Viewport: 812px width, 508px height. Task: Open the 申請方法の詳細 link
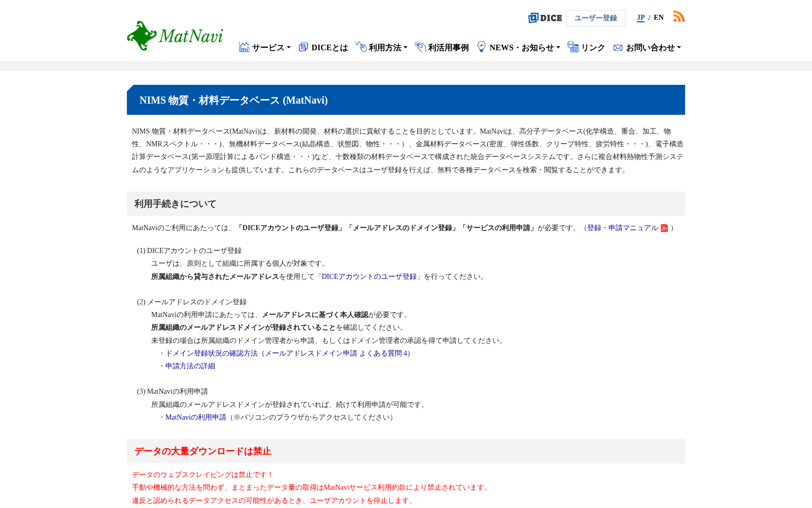click(x=190, y=366)
